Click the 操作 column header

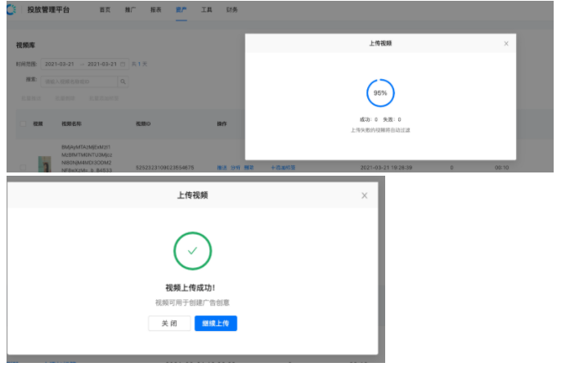tap(222, 123)
